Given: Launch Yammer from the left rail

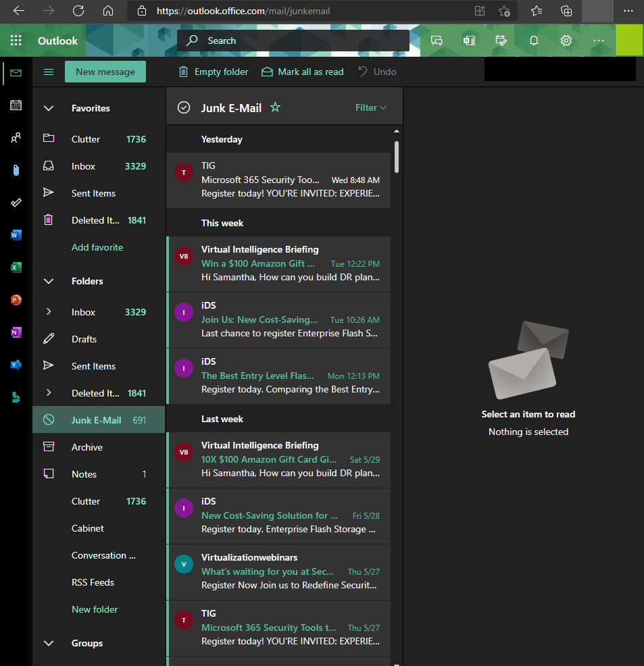Looking at the screenshot, I should coord(16,365).
